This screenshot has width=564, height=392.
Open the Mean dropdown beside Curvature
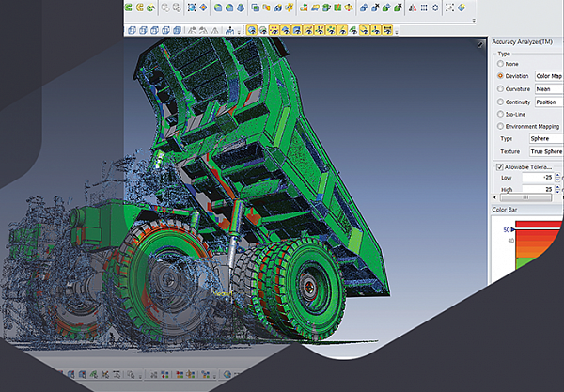(548, 88)
